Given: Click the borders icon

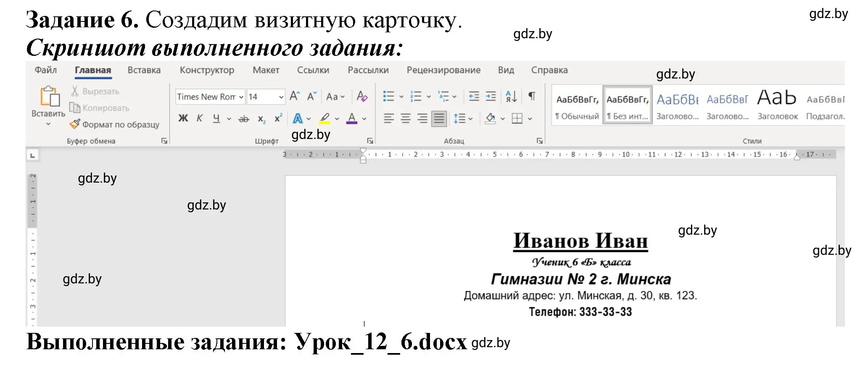Looking at the screenshot, I should [x=517, y=119].
